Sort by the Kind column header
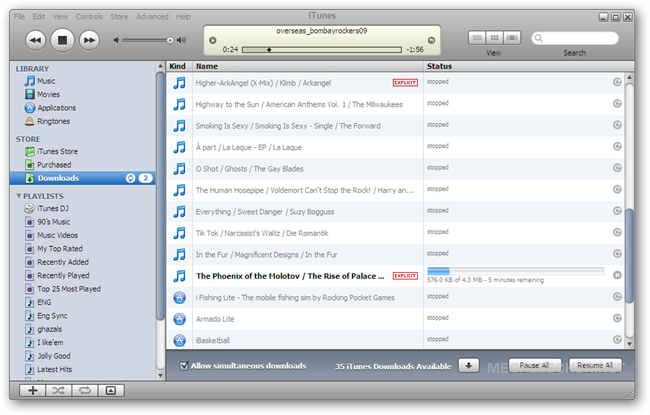 [x=179, y=66]
